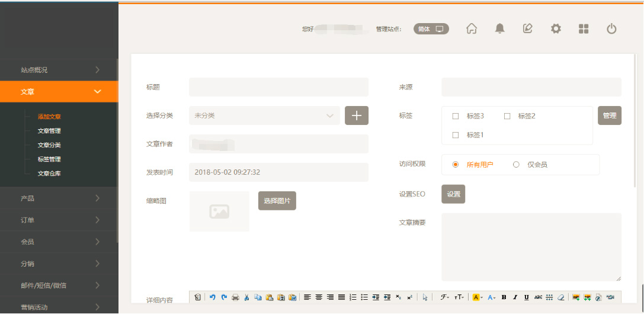Click the four-square grid apps icon

584,28
